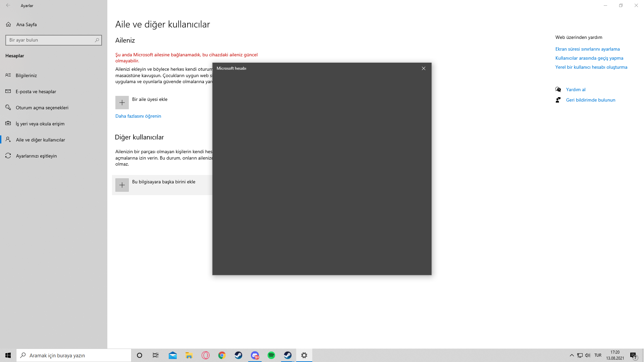
Task: Open Task View on the taskbar
Action: tap(156, 355)
